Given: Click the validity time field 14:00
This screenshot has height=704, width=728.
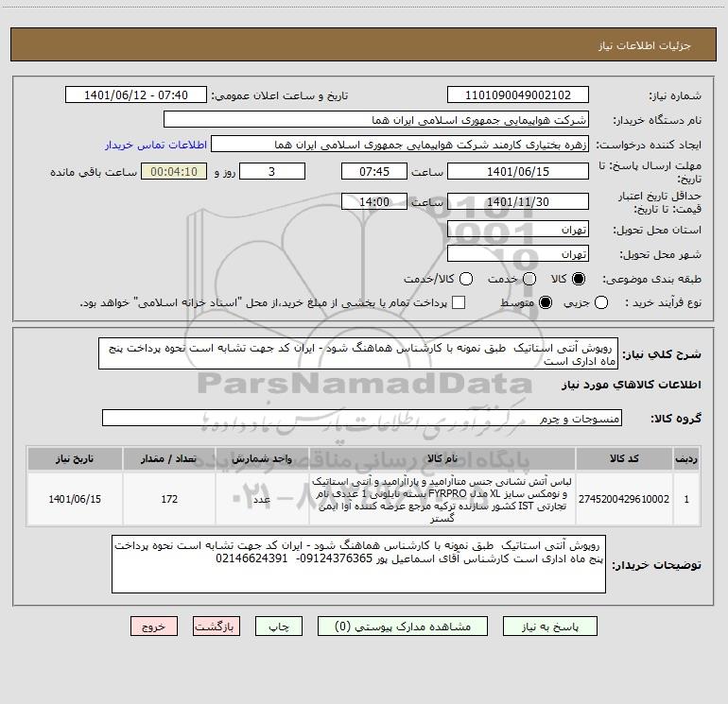Looking at the screenshot, I should point(374,202).
